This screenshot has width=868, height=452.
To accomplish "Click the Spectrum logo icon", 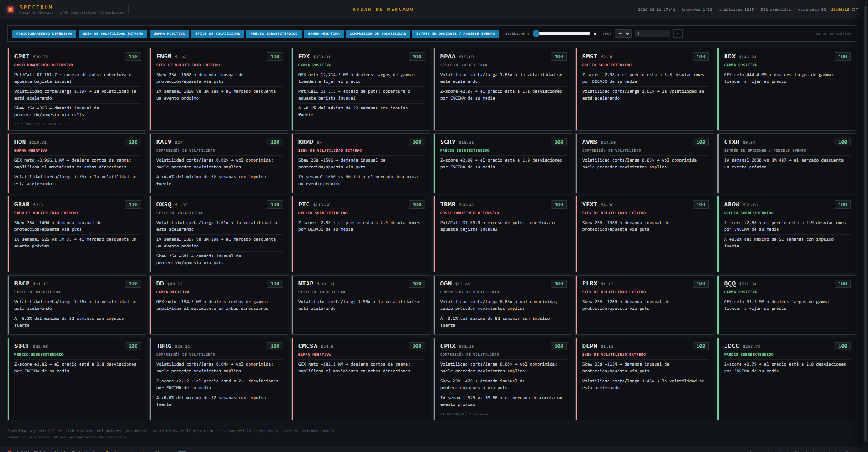I will click(10, 9).
